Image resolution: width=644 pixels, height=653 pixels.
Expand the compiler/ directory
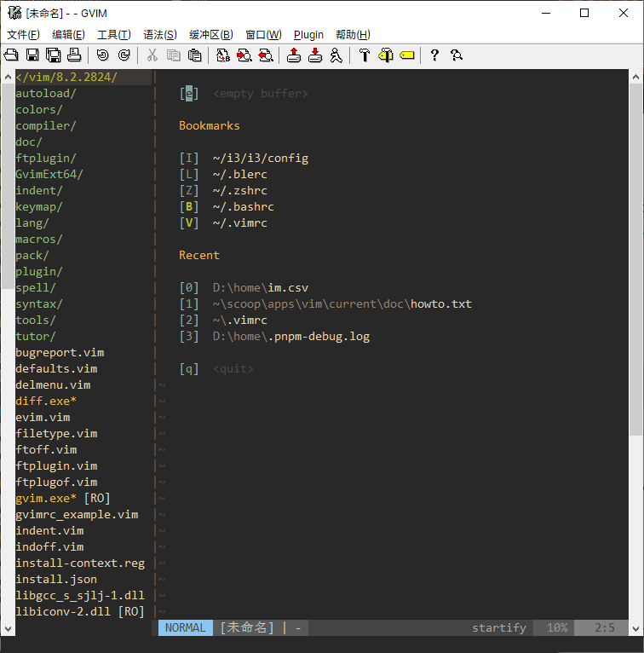tap(46, 126)
